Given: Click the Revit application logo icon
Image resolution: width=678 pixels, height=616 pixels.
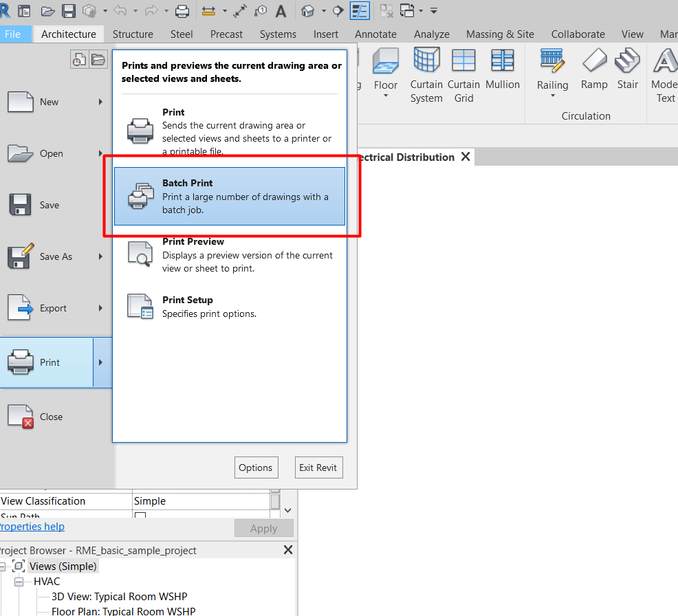Looking at the screenshot, I should tap(4, 10).
